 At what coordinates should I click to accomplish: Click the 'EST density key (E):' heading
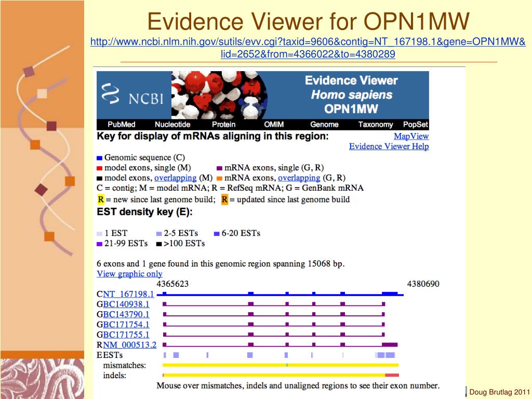click(x=144, y=212)
